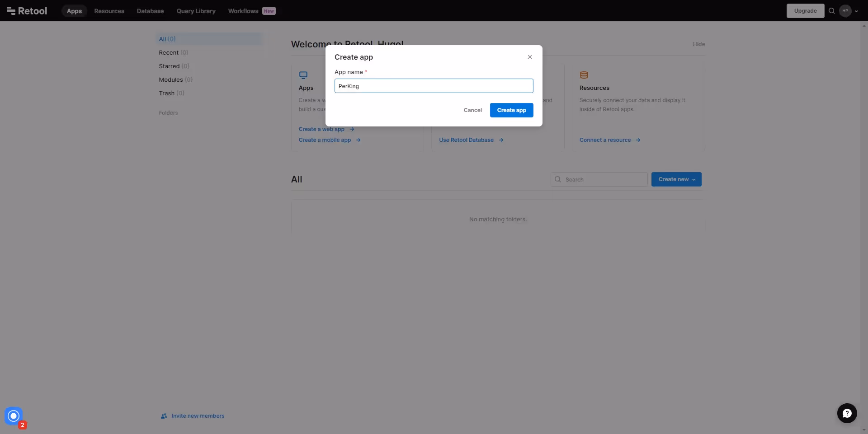Click the Resources card heading
This screenshot has width=868, height=434.
[x=594, y=88]
